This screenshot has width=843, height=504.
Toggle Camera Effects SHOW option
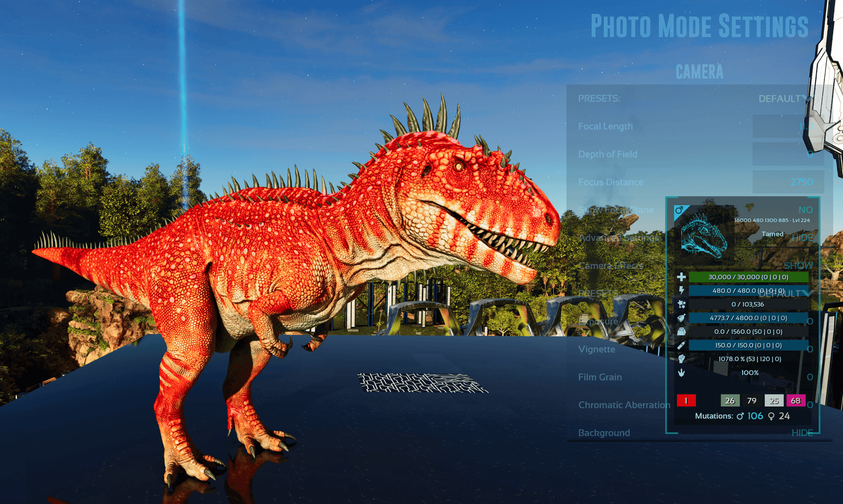point(798,265)
